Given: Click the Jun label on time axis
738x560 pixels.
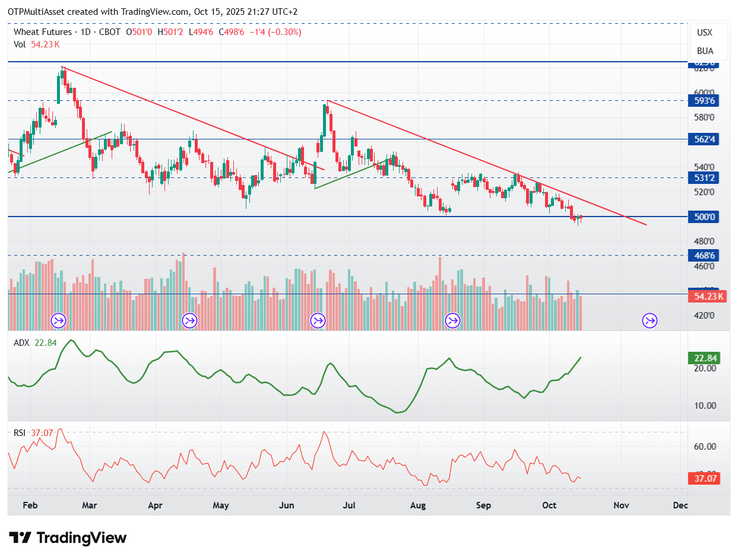Looking at the screenshot, I should point(287,505).
